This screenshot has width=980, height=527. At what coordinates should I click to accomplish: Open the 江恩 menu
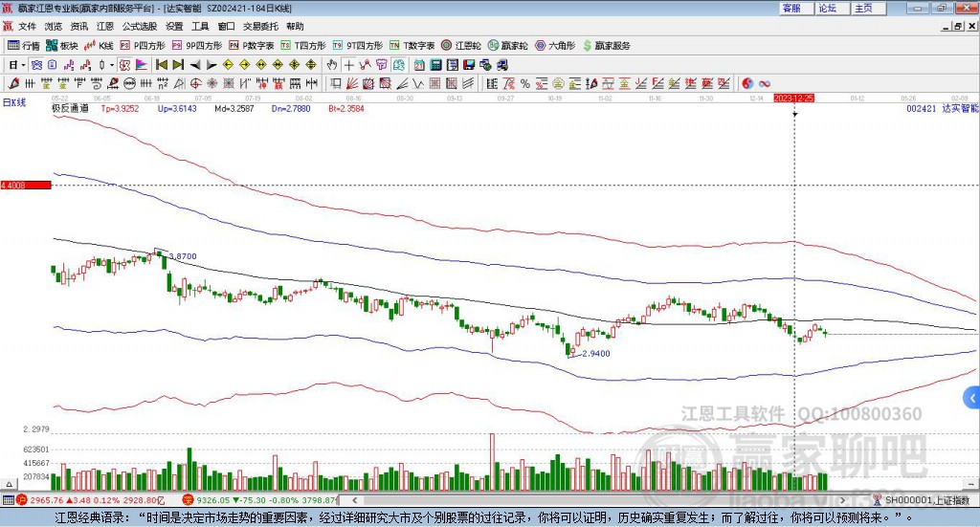pos(105,26)
